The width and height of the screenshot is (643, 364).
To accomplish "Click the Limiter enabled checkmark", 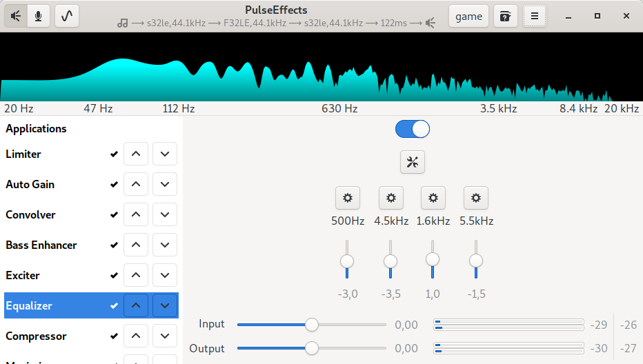I will click(114, 154).
